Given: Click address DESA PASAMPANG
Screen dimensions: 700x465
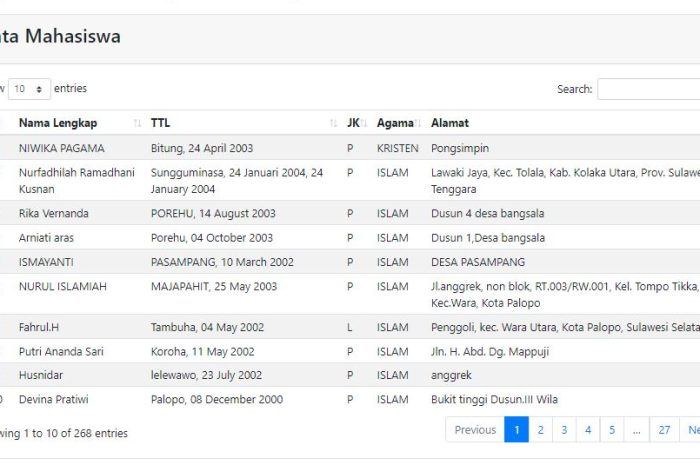Looking at the screenshot, I should point(478,262).
